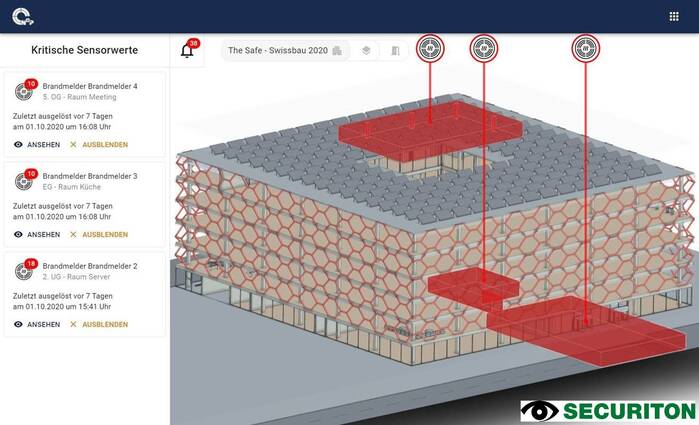Image resolution: width=699 pixels, height=425 pixels.
Task: Click ANSEHEN for Brandmelder 2
Action: click(x=37, y=324)
